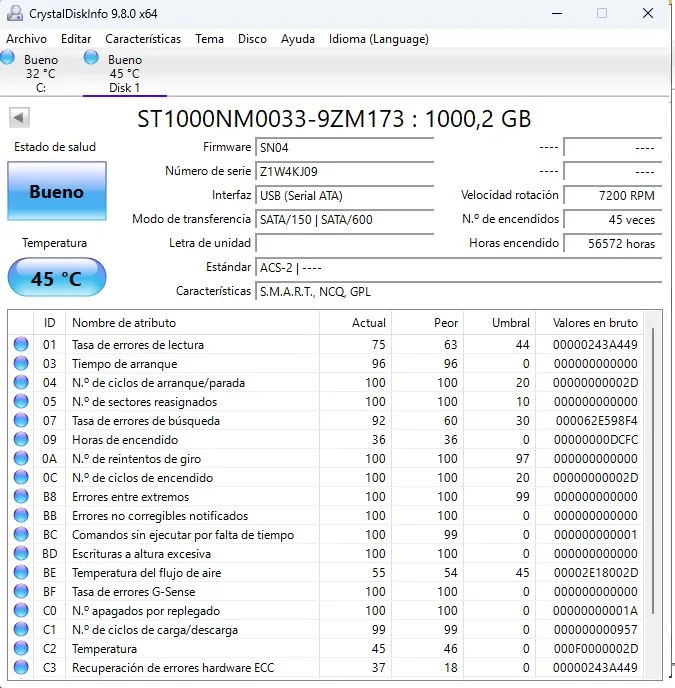Click the serial number Z1W4KJ09 field
The height and width of the screenshot is (688, 675).
[345, 172]
